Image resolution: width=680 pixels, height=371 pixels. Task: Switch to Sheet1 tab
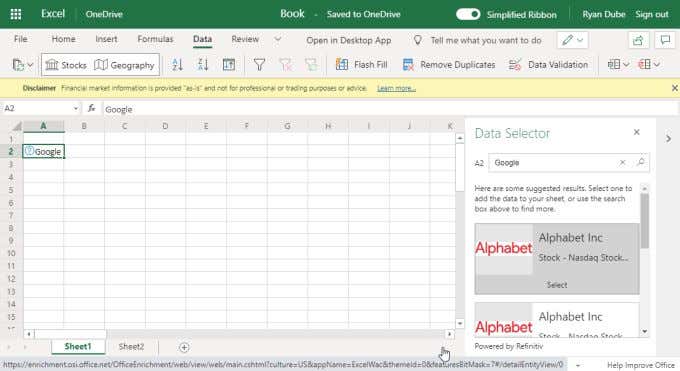point(78,346)
